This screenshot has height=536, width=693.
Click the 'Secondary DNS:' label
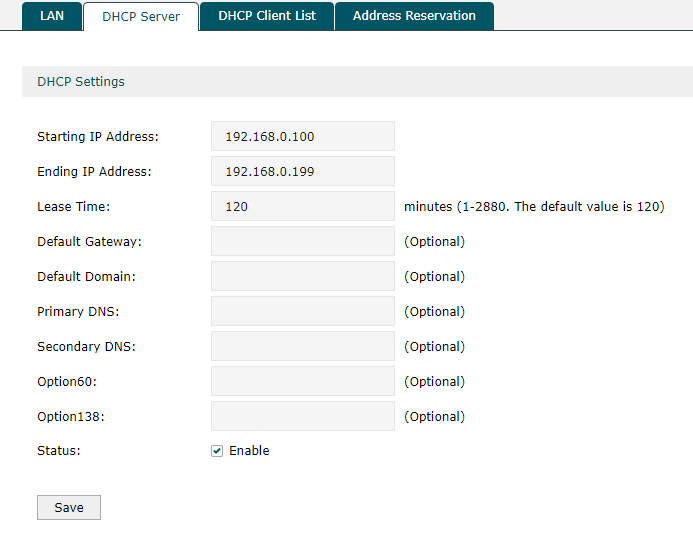click(x=86, y=346)
